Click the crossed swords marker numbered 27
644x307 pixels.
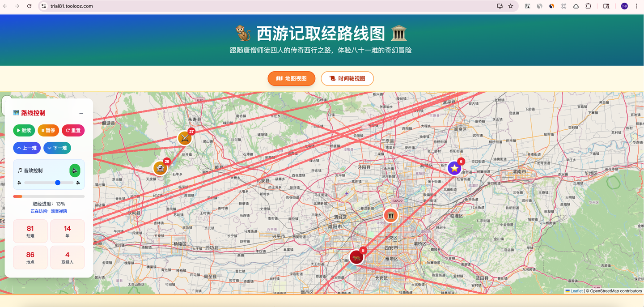pos(185,138)
